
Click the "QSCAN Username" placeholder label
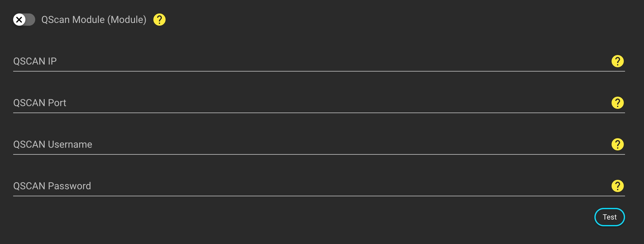pos(53,144)
